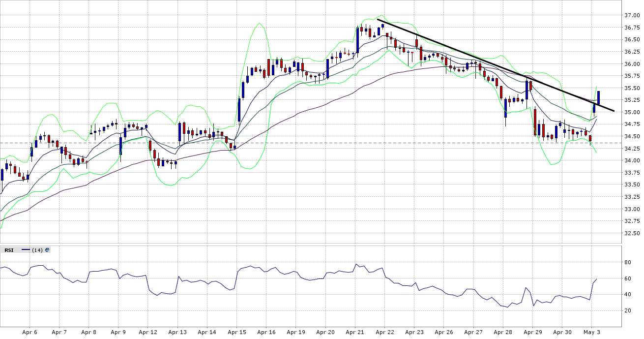Viewport: 644px width, 339px height.
Task: Click the Apr 20 date label
Action: pos(325,332)
